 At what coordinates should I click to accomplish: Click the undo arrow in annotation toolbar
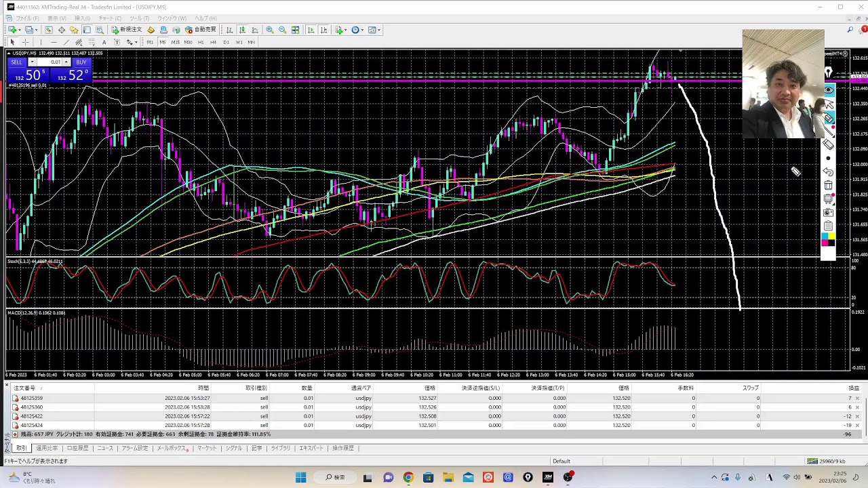click(828, 171)
